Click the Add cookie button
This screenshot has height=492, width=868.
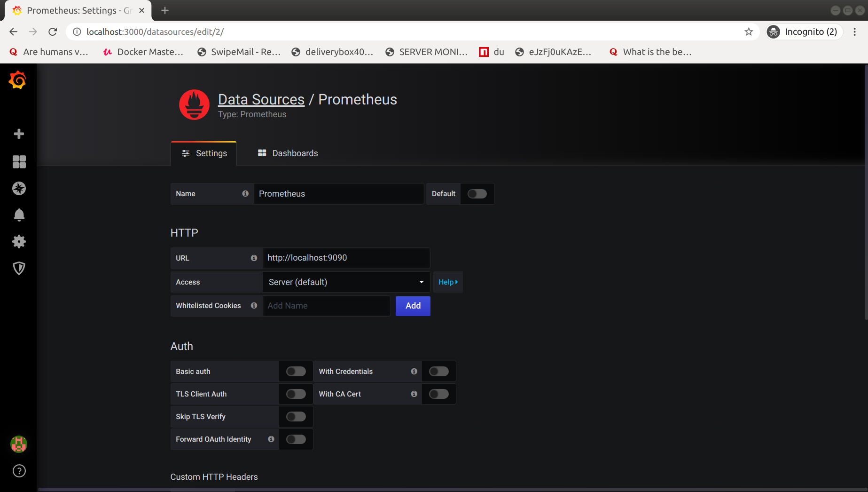[413, 306]
